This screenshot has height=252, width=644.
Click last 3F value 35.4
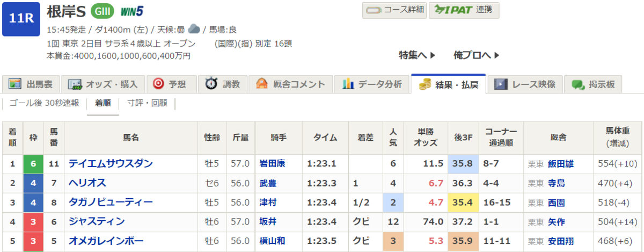coord(463,202)
